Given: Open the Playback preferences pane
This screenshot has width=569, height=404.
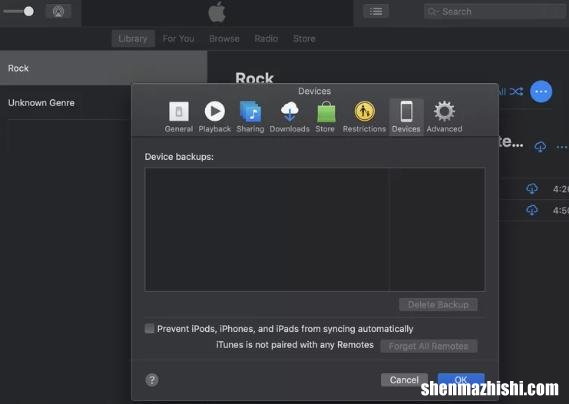Looking at the screenshot, I should click(214, 117).
